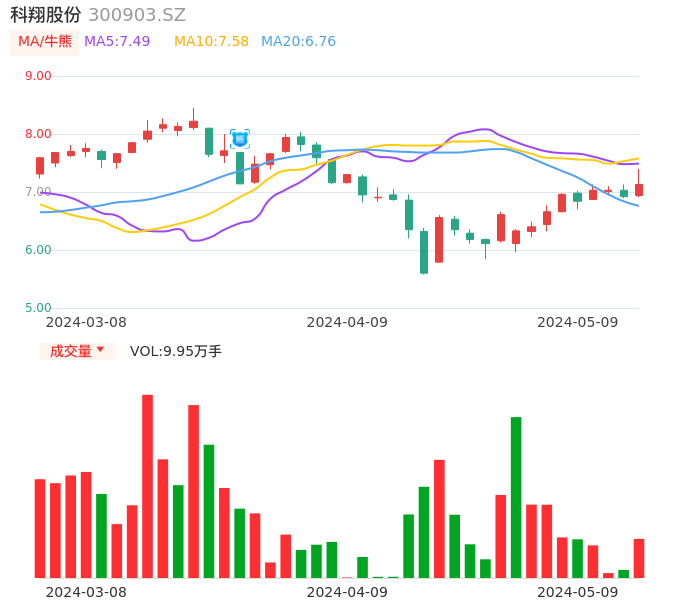Image resolution: width=686 pixels, height=606 pixels.
Task: Click the blue bear marker icon on the chart
Action: [240, 139]
